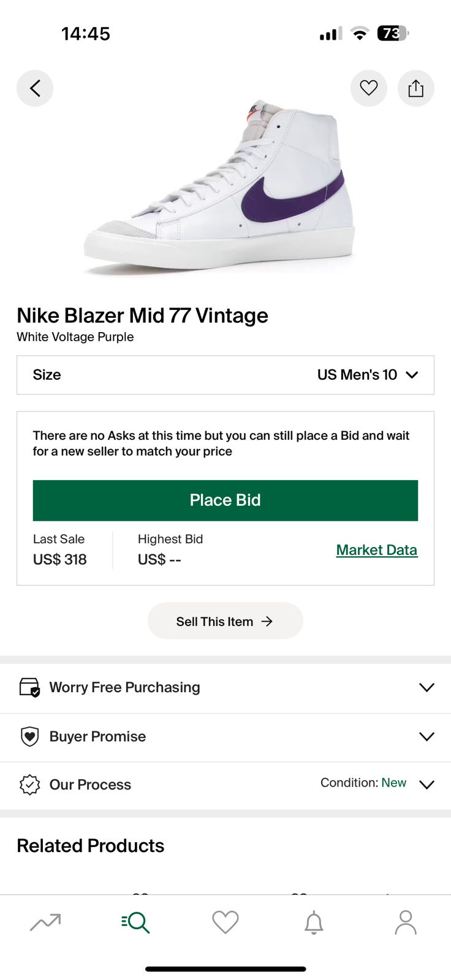Open the notifications bell tab
Screen dimensions: 451x980
click(x=314, y=922)
